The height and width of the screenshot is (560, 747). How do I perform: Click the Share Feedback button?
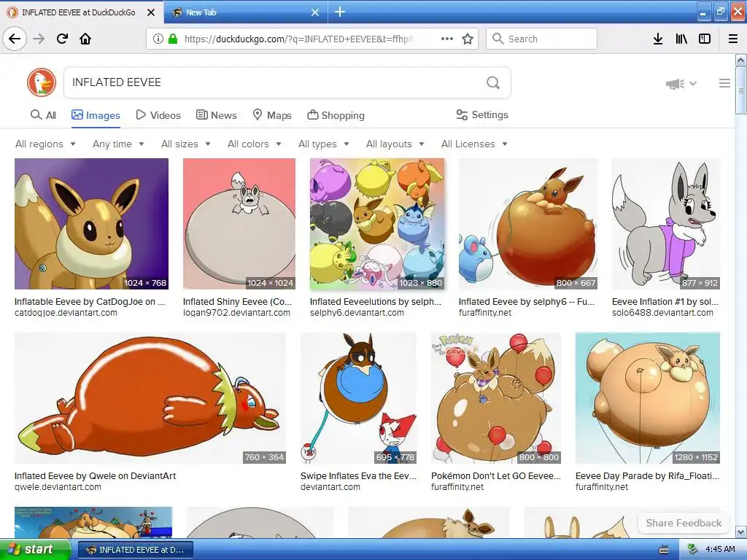684,523
